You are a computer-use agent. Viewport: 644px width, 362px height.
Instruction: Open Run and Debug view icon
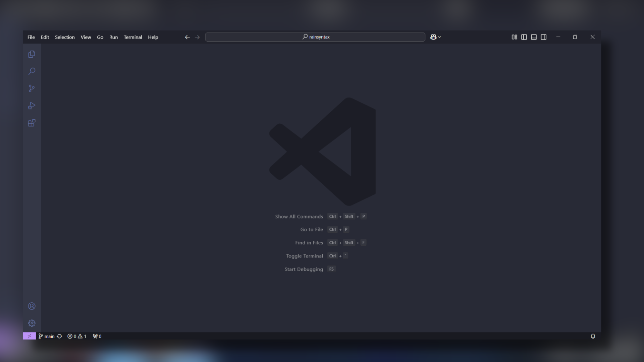click(32, 106)
